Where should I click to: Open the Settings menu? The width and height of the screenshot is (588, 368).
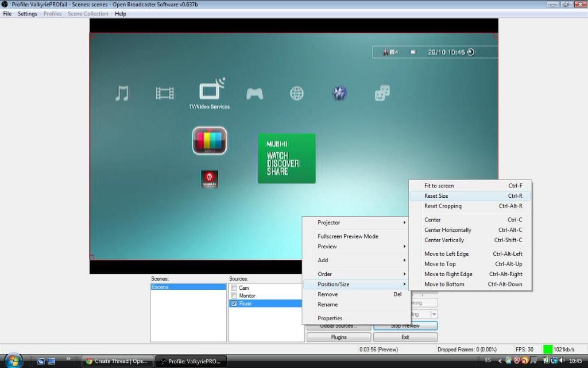pos(28,14)
